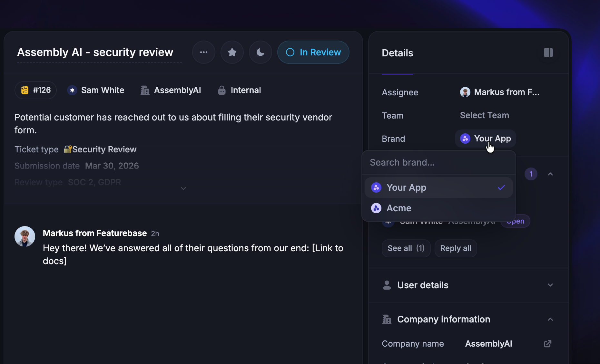Image resolution: width=600 pixels, height=364 pixels.
Task: Click the assignee avatar in Details
Action: [x=465, y=92]
